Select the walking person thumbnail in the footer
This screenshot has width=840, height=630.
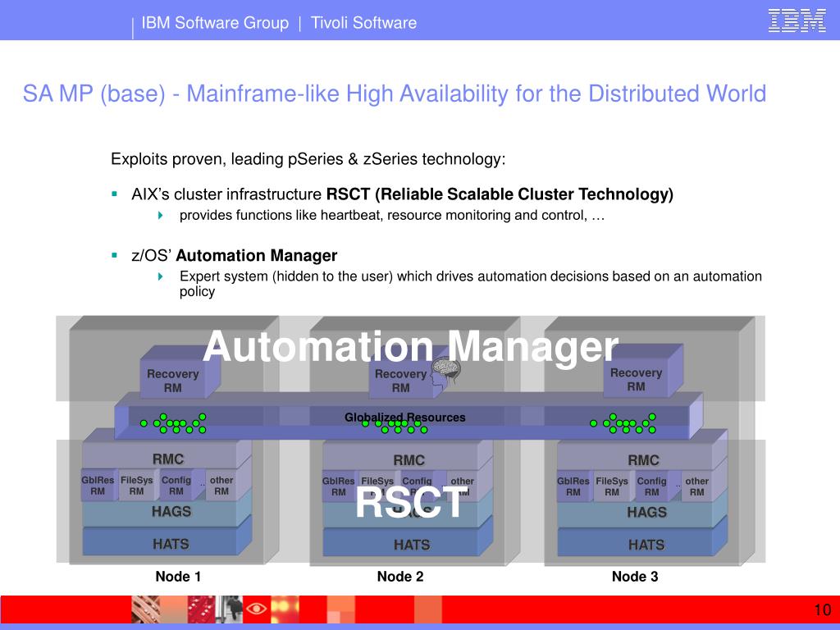[x=231, y=609]
